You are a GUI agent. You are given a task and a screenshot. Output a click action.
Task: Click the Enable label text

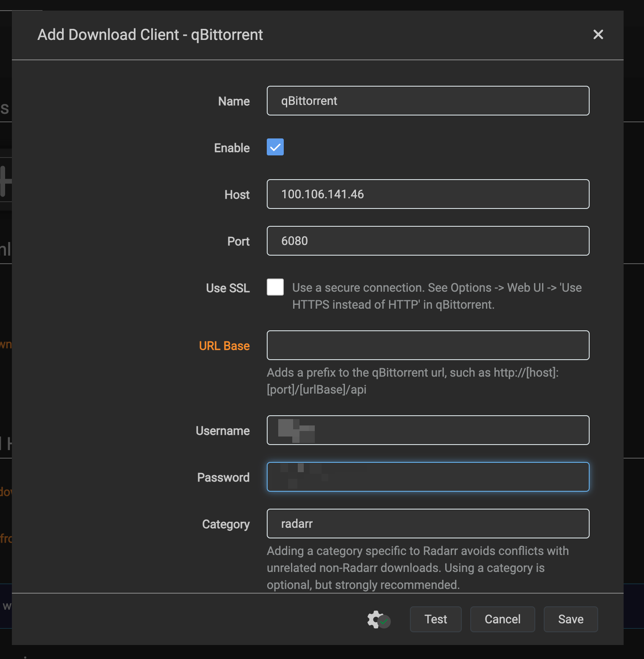tap(232, 148)
